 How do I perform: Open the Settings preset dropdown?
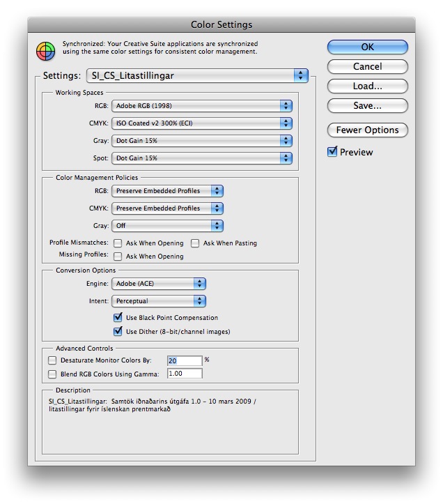(x=197, y=76)
